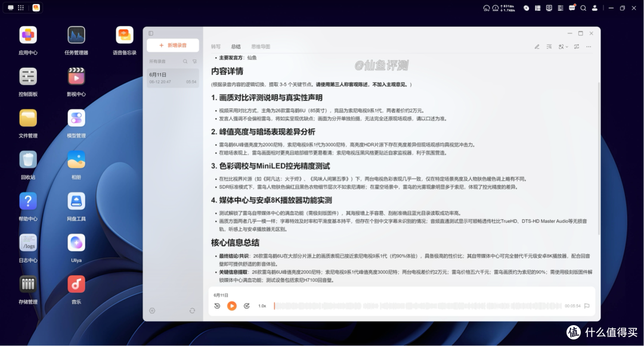Click the sidebar sync refresh icon

192,311
